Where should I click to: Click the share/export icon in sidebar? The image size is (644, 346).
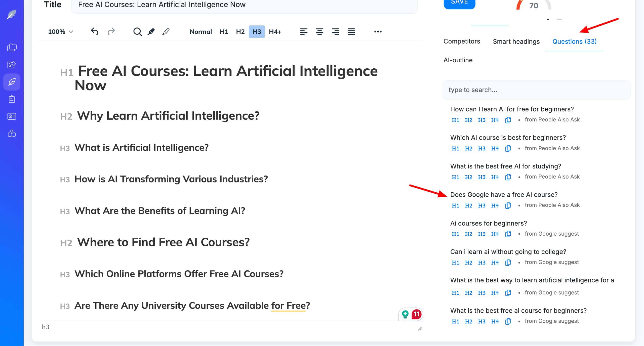[12, 65]
